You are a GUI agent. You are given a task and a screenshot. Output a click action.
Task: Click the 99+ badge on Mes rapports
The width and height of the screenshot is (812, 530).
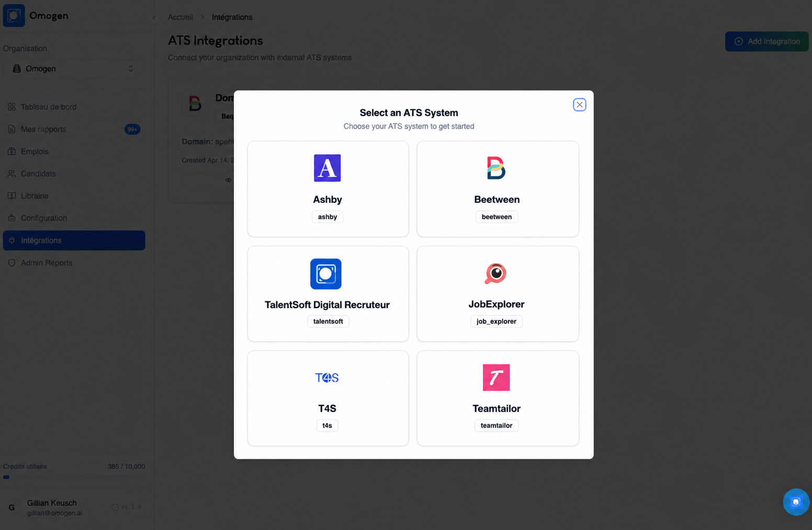[132, 129]
